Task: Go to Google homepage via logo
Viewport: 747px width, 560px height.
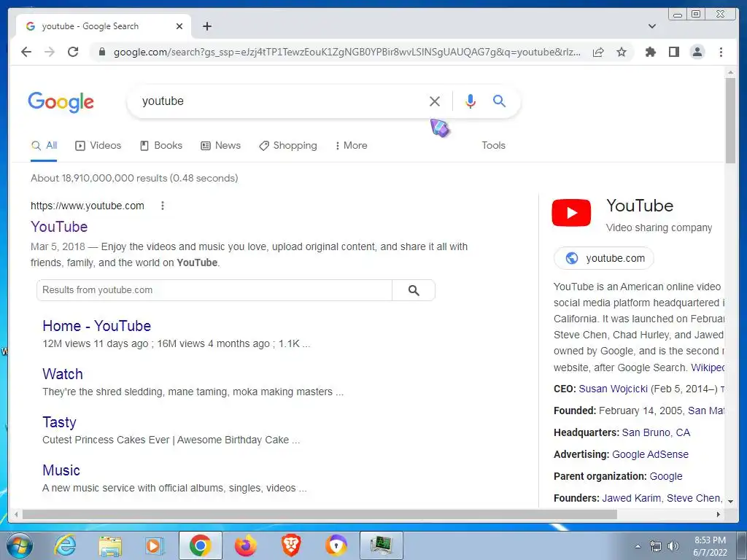Action: click(61, 102)
